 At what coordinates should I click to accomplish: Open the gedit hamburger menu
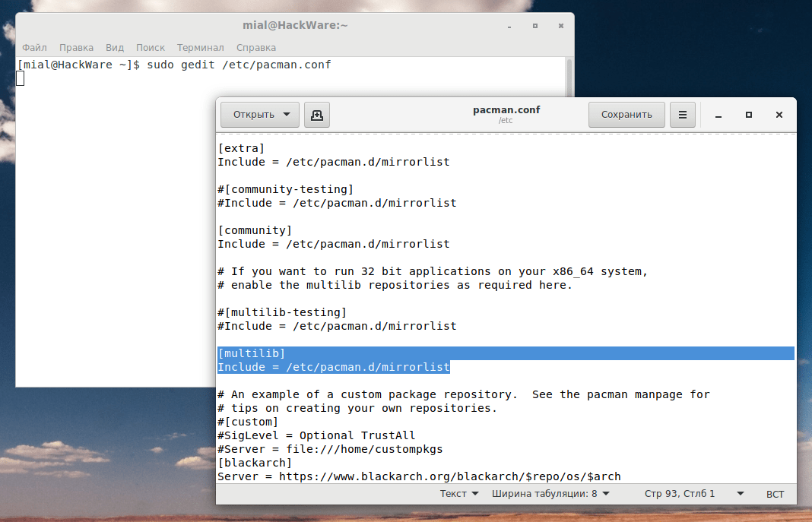(682, 115)
